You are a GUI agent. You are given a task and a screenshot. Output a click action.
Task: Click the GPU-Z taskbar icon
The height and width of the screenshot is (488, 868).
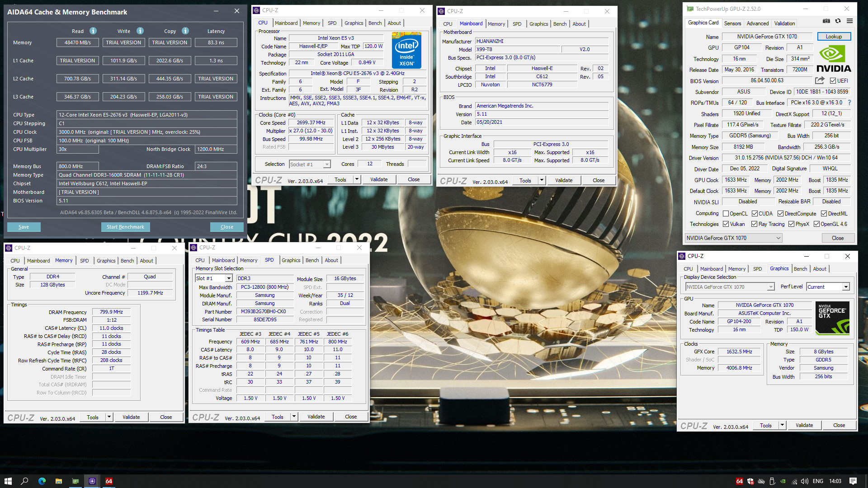pyautogui.click(x=75, y=481)
